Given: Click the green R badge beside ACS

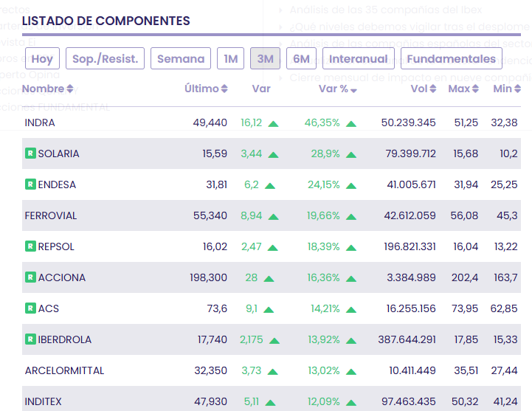Looking at the screenshot, I should [x=30, y=308].
